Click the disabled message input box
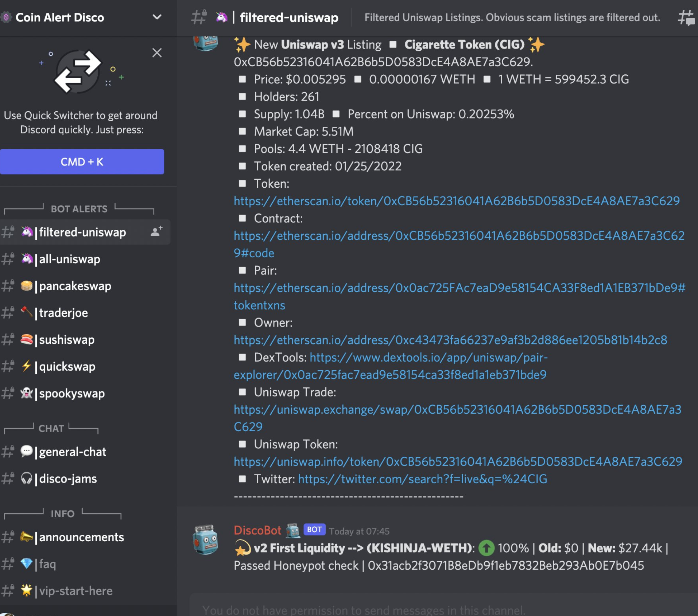The image size is (698, 616). coord(444,605)
